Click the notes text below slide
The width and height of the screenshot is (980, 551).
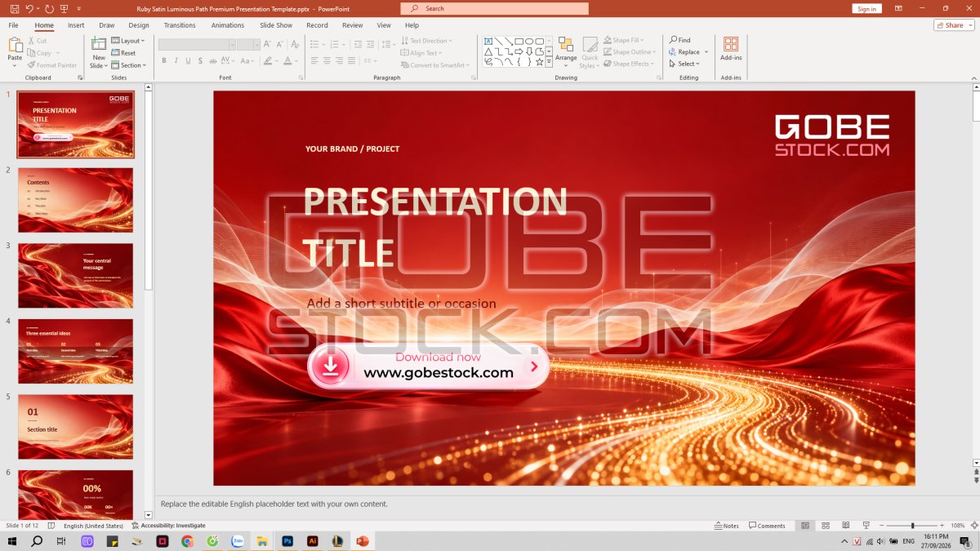[x=274, y=504]
